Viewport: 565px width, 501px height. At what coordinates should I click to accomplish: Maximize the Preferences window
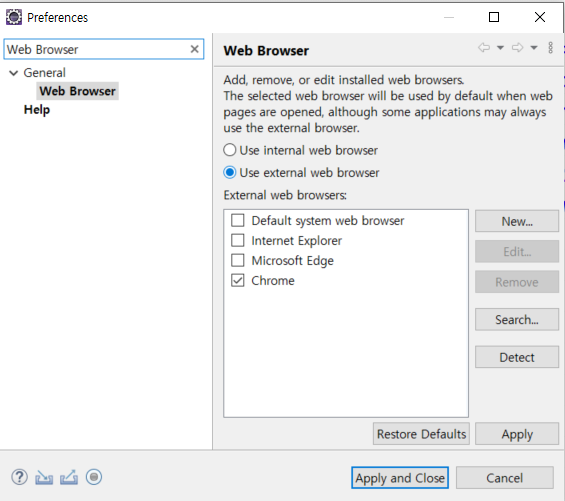coord(494,17)
